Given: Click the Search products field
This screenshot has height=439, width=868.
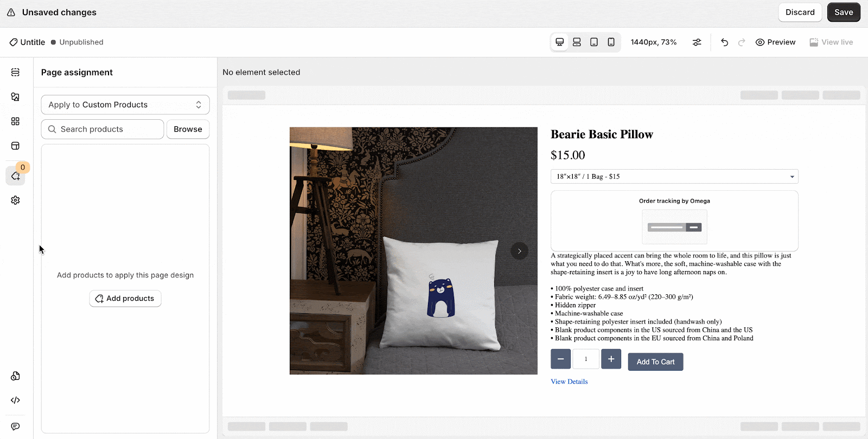Looking at the screenshot, I should [103, 129].
